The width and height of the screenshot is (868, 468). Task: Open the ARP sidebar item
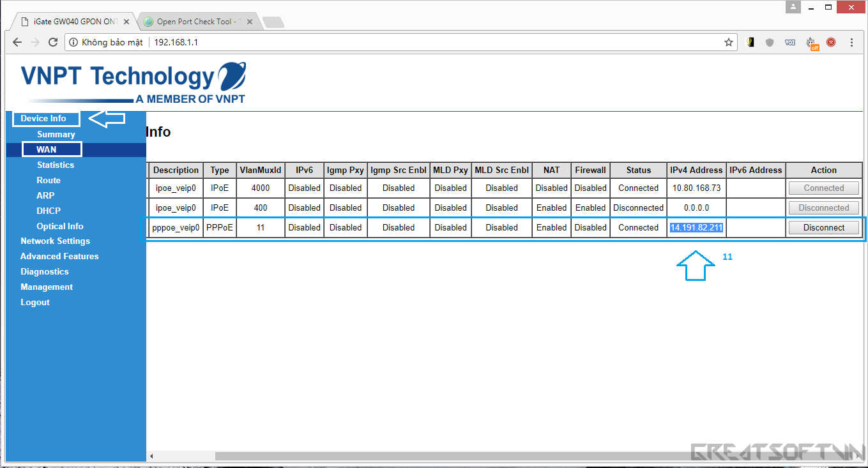coord(45,195)
